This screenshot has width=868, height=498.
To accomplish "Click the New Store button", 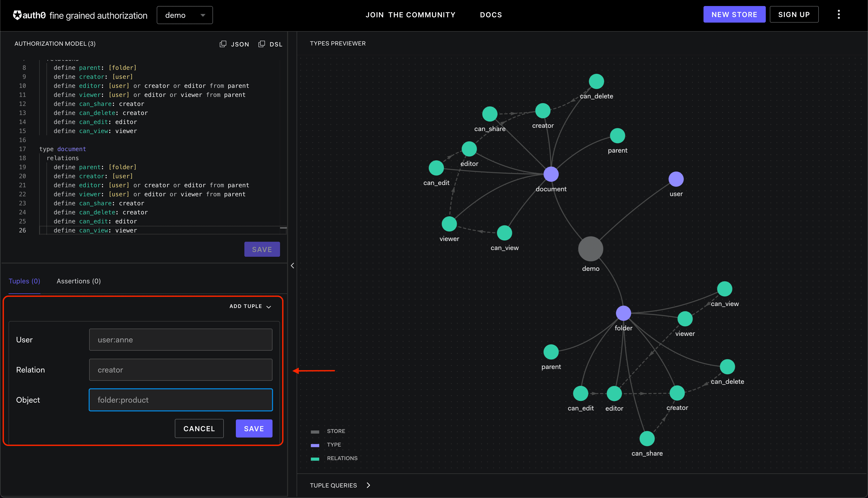I will pos(734,14).
